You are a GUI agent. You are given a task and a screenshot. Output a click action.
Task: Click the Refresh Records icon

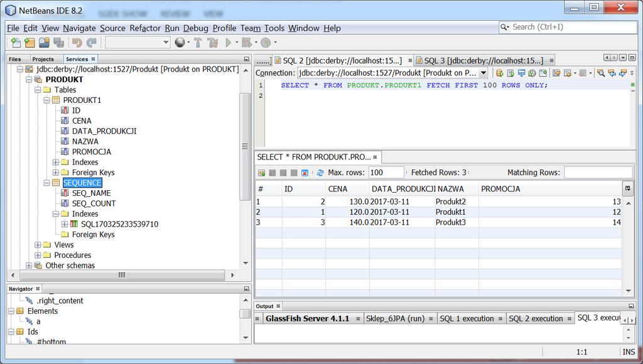click(320, 173)
